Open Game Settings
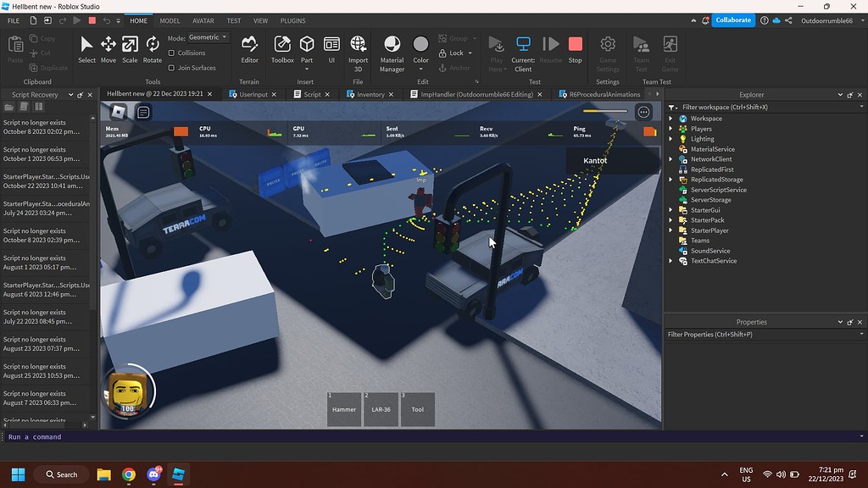 point(607,48)
